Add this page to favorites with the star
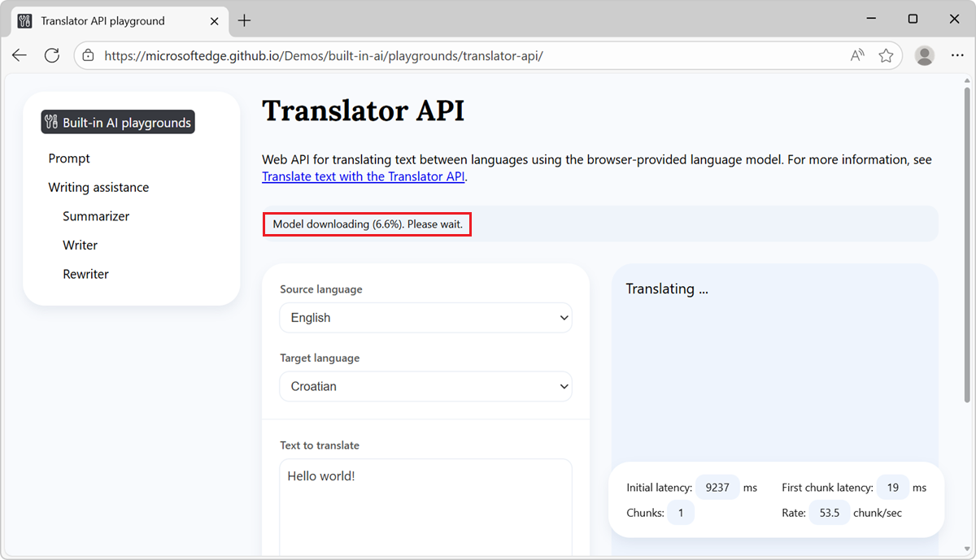The image size is (976, 560). point(886,54)
